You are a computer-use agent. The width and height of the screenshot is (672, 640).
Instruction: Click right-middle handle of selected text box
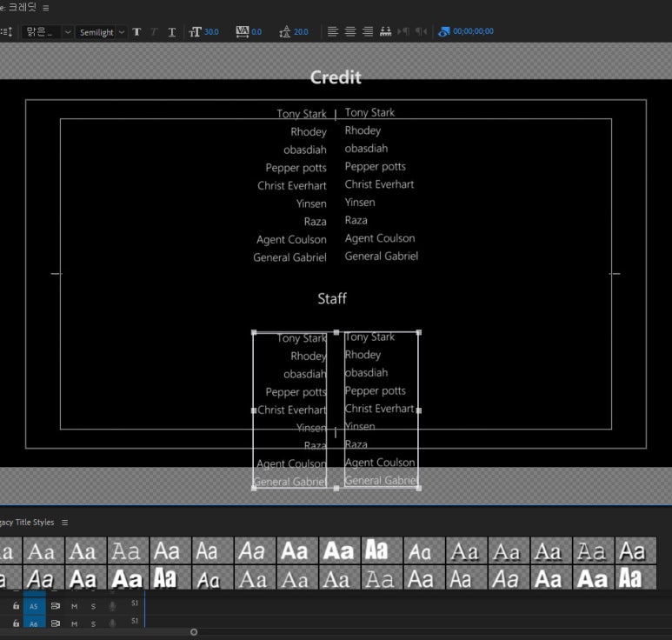[419, 410]
